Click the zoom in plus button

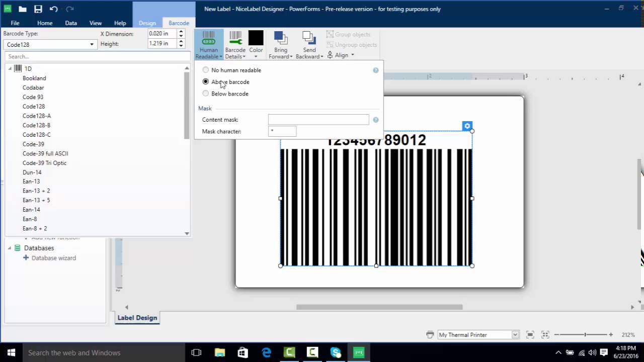[x=611, y=334]
